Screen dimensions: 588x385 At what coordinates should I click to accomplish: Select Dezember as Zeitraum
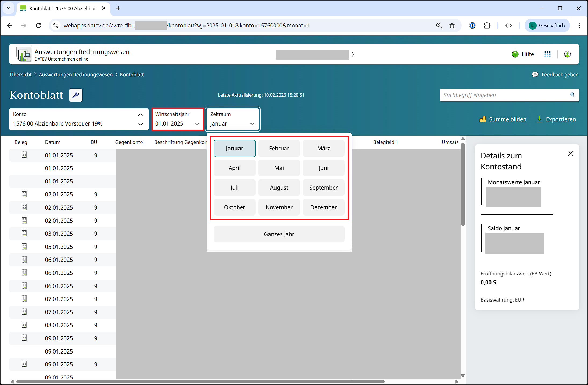[x=324, y=207]
